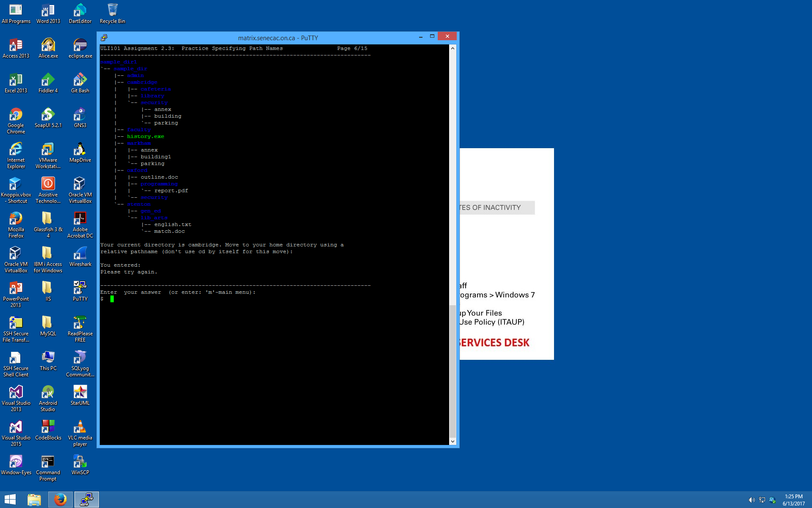Click the PuTTY taskbar button
This screenshot has height=508, width=812.
point(87,500)
